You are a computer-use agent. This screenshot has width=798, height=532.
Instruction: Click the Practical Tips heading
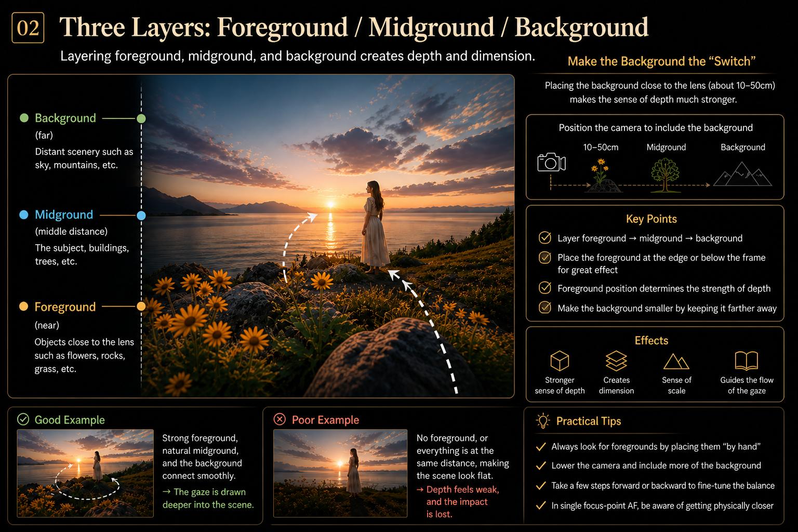(589, 421)
